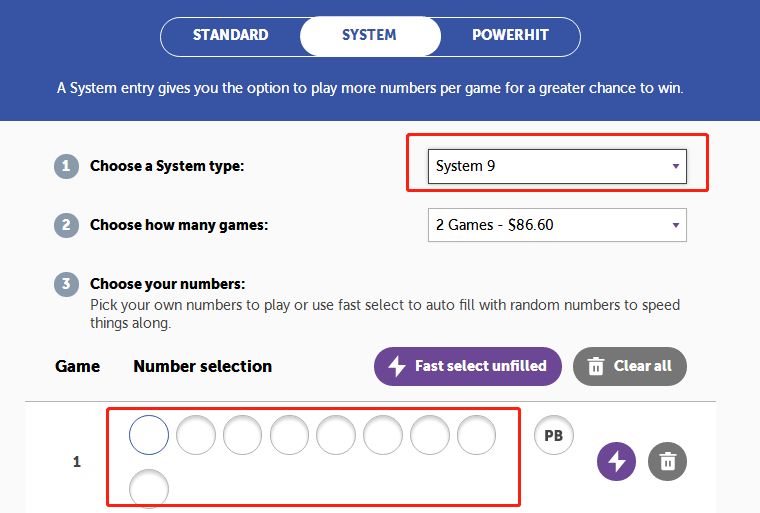Select the sixth number circle in game 1
760x513 pixels.
383,435
